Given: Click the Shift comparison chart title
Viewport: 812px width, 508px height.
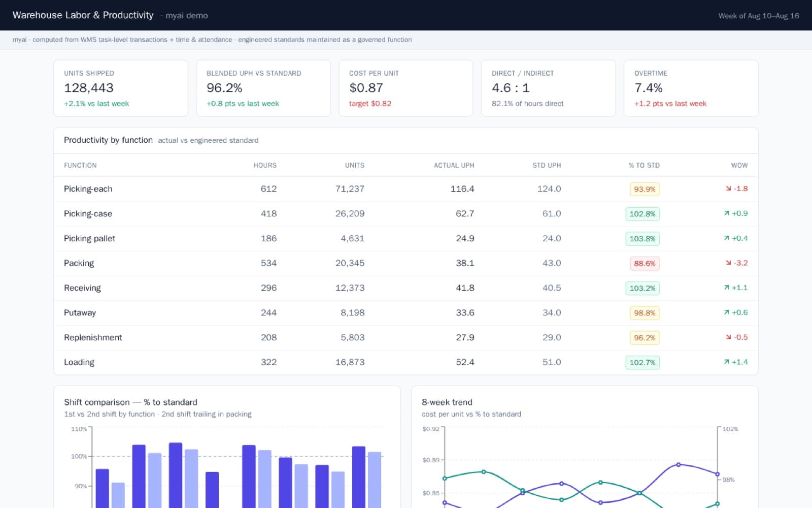Looking at the screenshot, I should coord(130,402).
